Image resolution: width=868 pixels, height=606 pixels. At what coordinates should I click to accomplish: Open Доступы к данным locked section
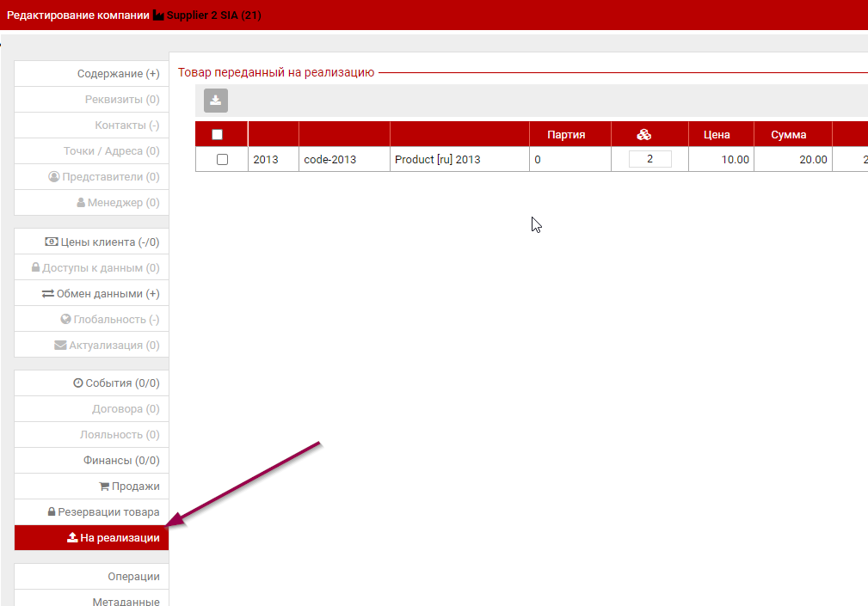pyautogui.click(x=95, y=268)
